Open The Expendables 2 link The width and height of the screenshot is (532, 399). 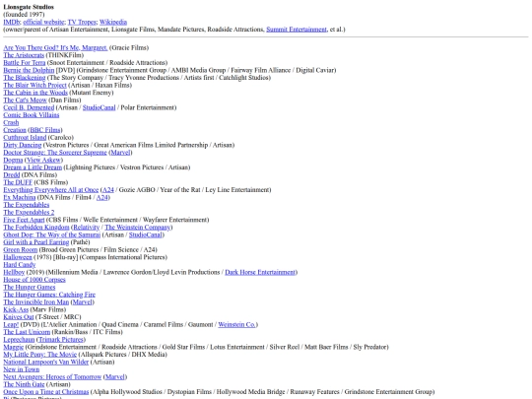(29, 213)
